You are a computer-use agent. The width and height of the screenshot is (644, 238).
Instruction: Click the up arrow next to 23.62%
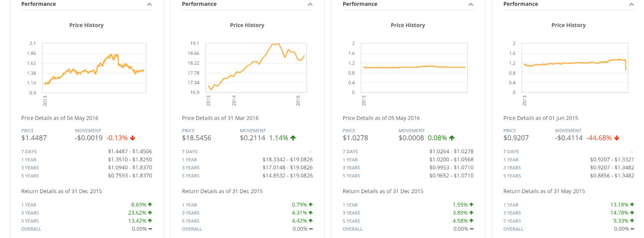[150, 213]
